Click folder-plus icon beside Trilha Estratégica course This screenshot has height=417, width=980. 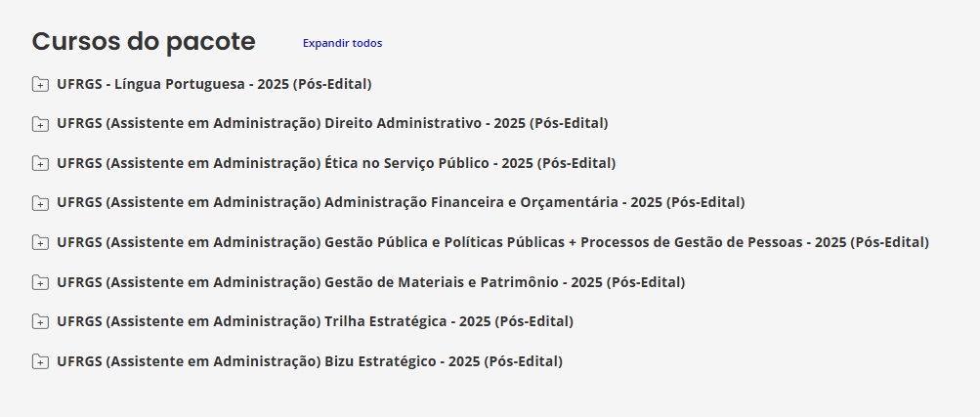40,322
